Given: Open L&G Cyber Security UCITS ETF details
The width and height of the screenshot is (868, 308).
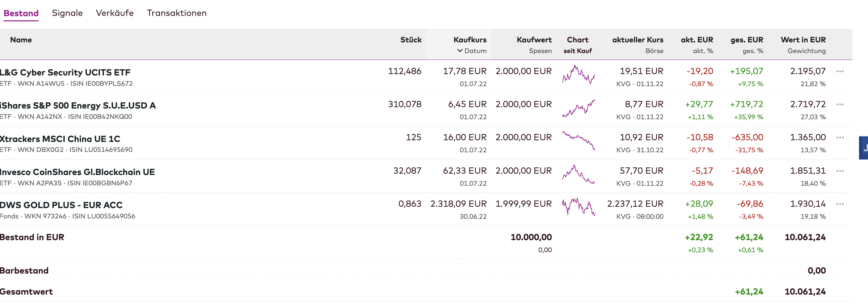Looking at the screenshot, I should [x=65, y=72].
